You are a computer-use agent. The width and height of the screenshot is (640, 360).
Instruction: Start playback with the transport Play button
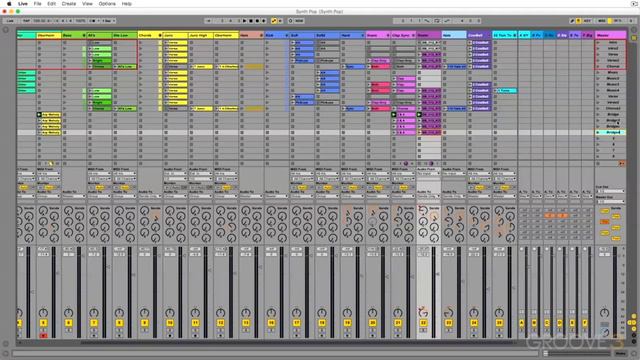point(245,20)
